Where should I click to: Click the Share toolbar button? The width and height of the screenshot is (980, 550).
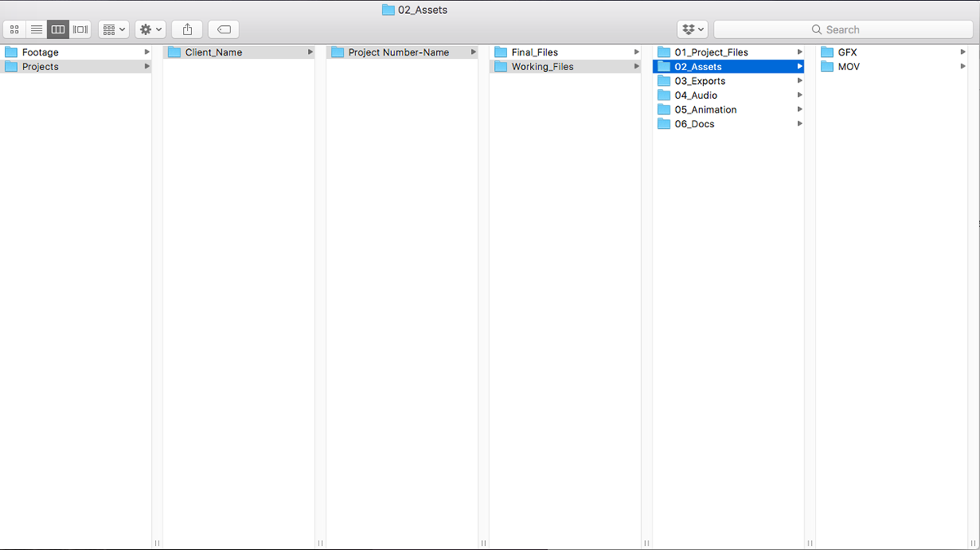[187, 29]
